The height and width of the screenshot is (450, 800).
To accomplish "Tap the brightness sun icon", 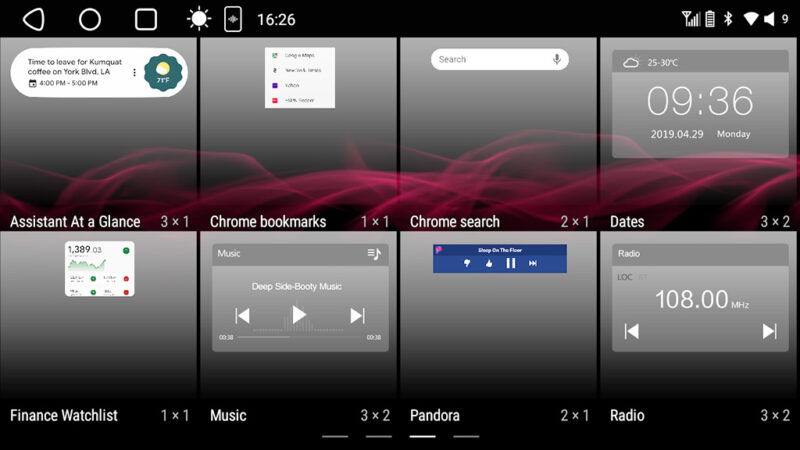I will point(199,19).
